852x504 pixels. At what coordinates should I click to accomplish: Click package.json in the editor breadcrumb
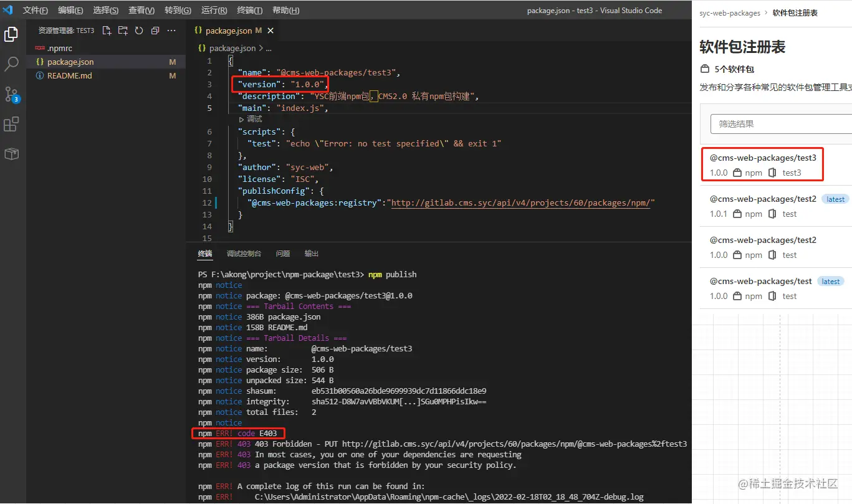[x=232, y=48]
